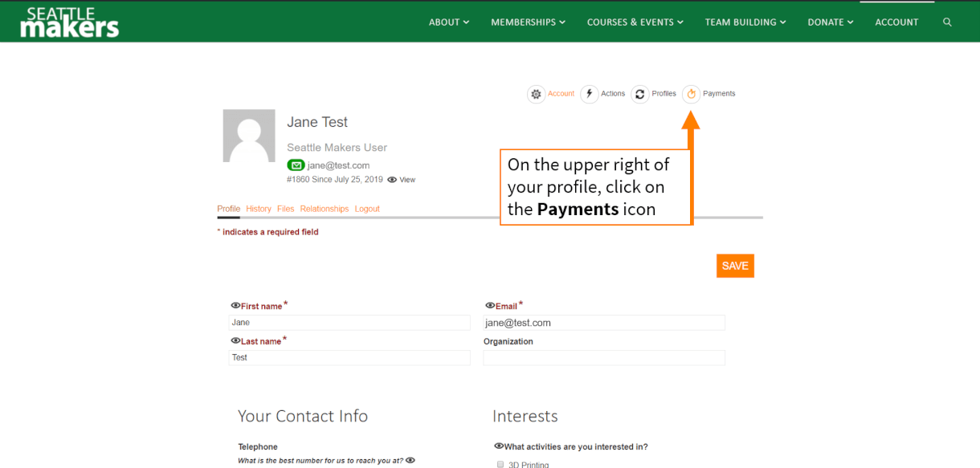The height and width of the screenshot is (468, 980).
Task: Click the Organization input field
Action: click(x=603, y=358)
